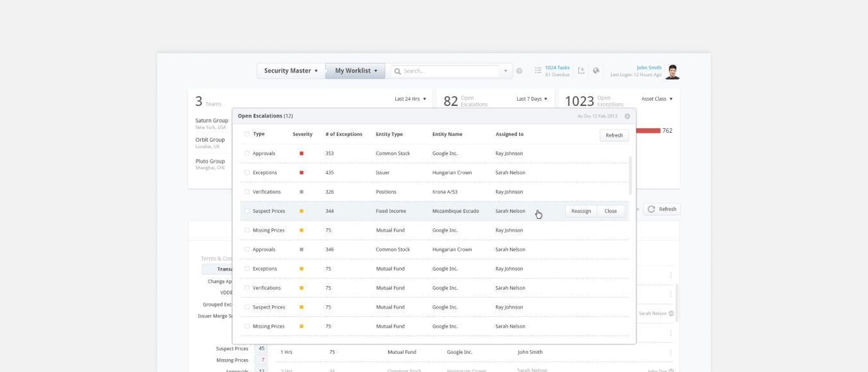
Task: Click the export/share icon in the top toolbar
Action: pyautogui.click(x=580, y=71)
